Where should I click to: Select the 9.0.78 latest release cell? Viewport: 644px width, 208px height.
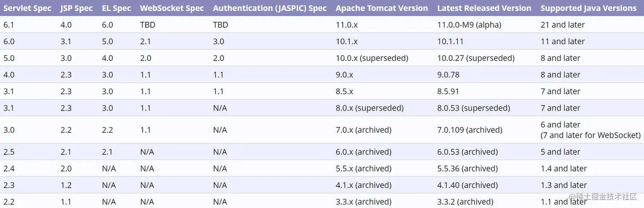tap(448, 74)
